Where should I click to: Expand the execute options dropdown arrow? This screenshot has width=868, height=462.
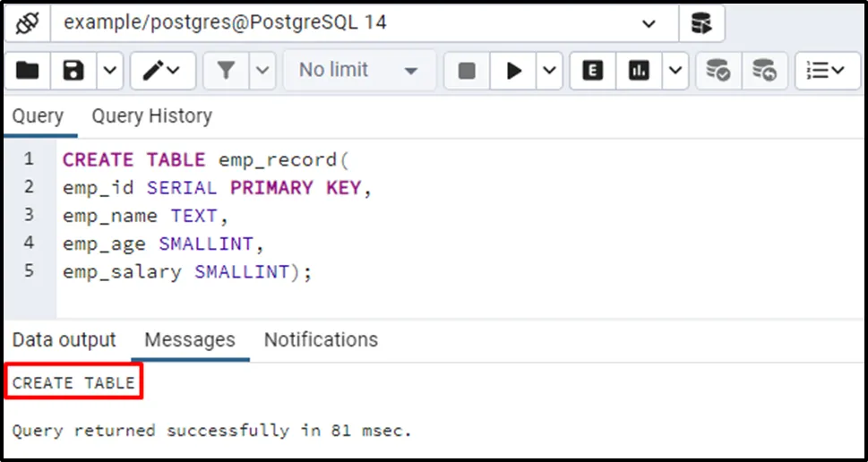[x=550, y=70]
